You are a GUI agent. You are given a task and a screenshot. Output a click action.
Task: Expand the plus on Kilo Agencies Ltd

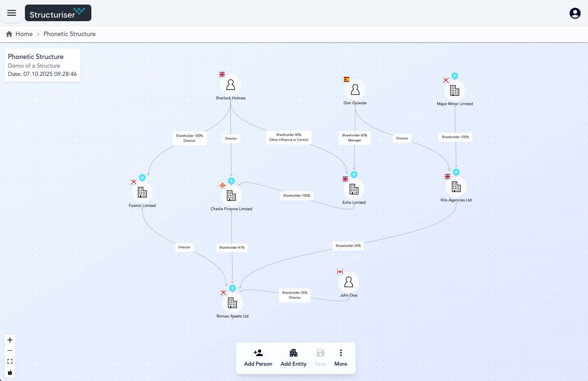456,172
